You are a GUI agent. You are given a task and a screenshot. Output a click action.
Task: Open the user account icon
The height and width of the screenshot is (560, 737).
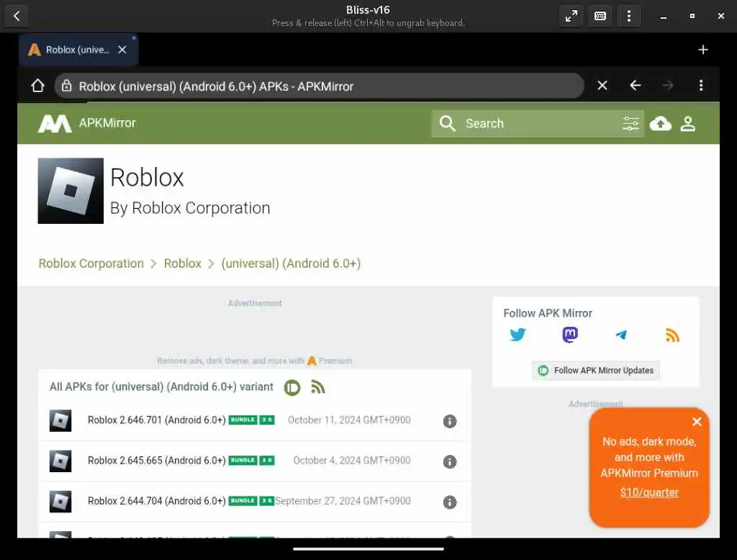(687, 124)
